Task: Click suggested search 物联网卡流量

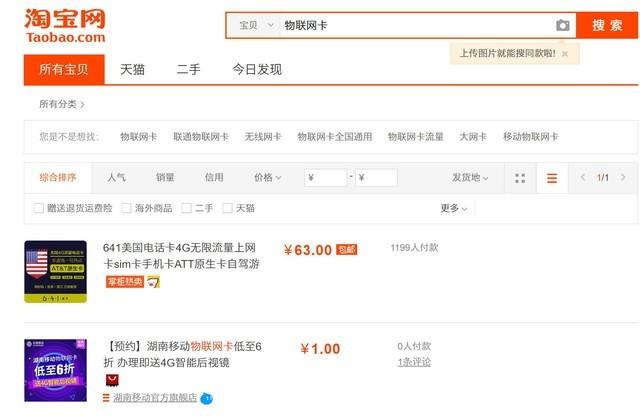Action: [416, 137]
